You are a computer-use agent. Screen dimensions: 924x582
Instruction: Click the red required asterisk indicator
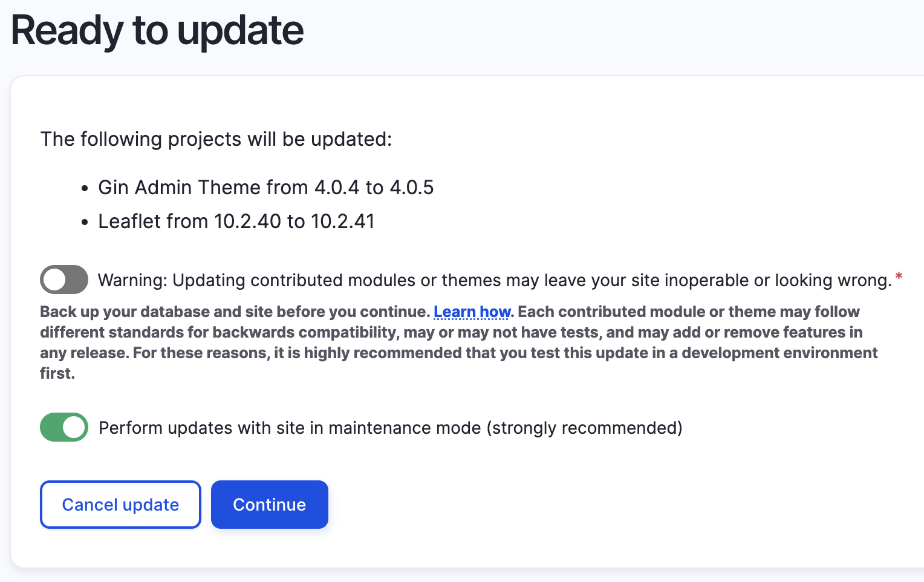(x=899, y=277)
